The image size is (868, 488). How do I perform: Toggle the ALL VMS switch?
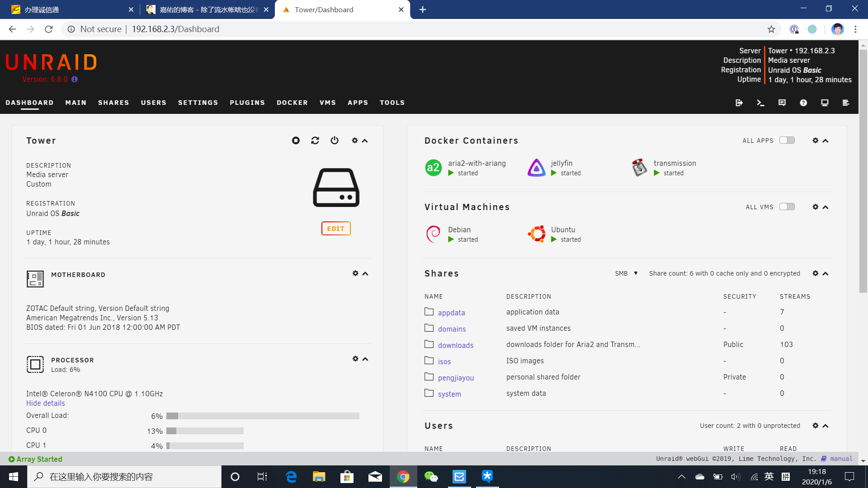(787, 207)
